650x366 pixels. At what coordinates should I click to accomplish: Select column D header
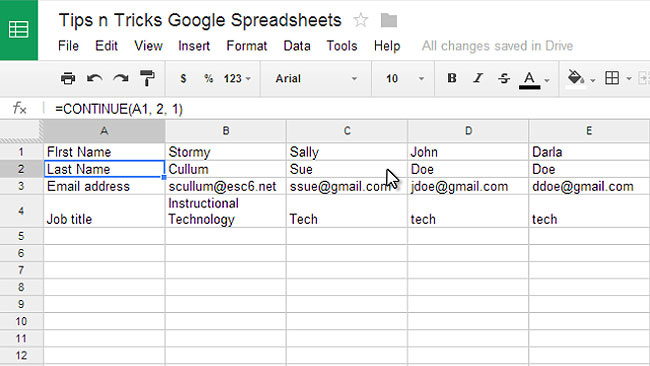click(x=468, y=131)
